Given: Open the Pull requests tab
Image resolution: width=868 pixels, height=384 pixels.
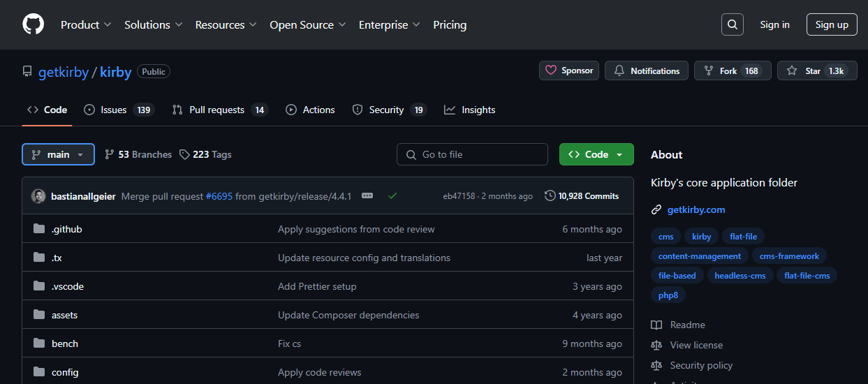Looking at the screenshot, I should [220, 110].
